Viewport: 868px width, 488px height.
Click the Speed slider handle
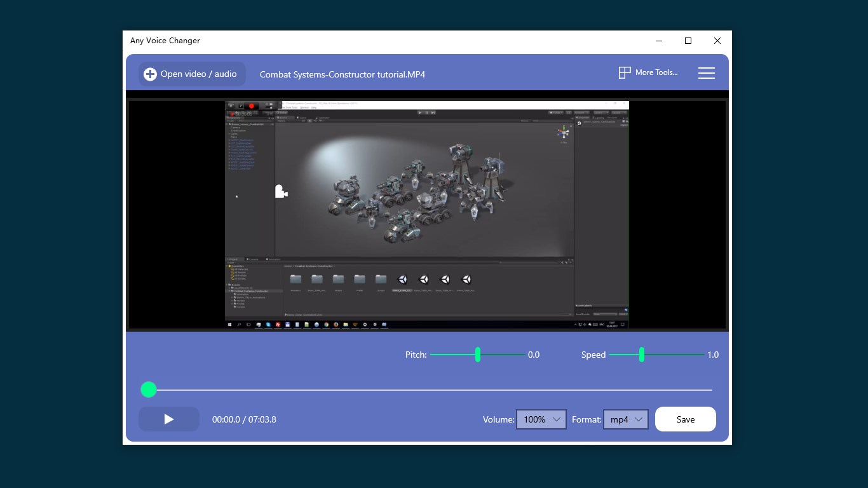(x=642, y=355)
